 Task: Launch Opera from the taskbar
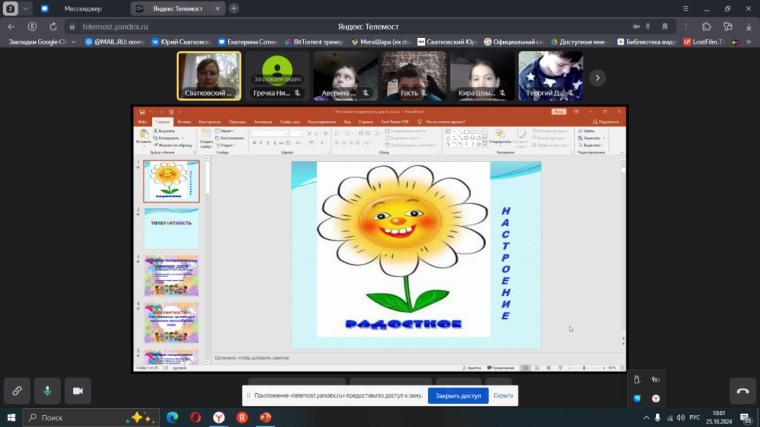195,417
